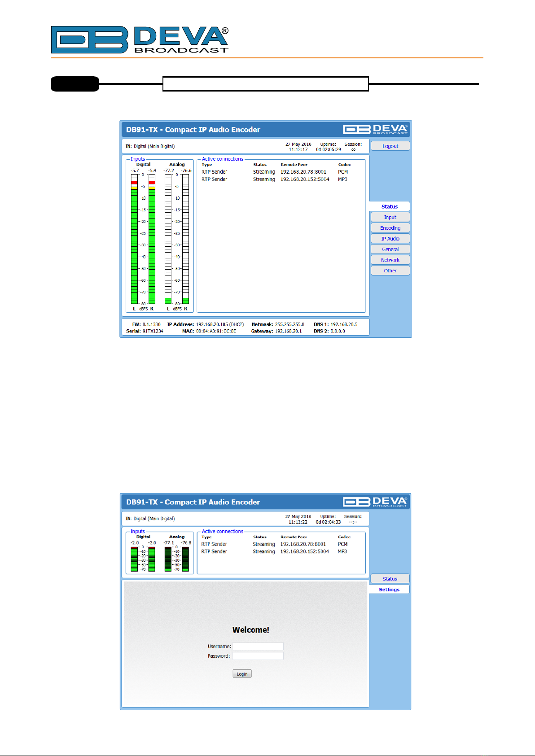
Task: Open the Settings tab
Action: 389,590
